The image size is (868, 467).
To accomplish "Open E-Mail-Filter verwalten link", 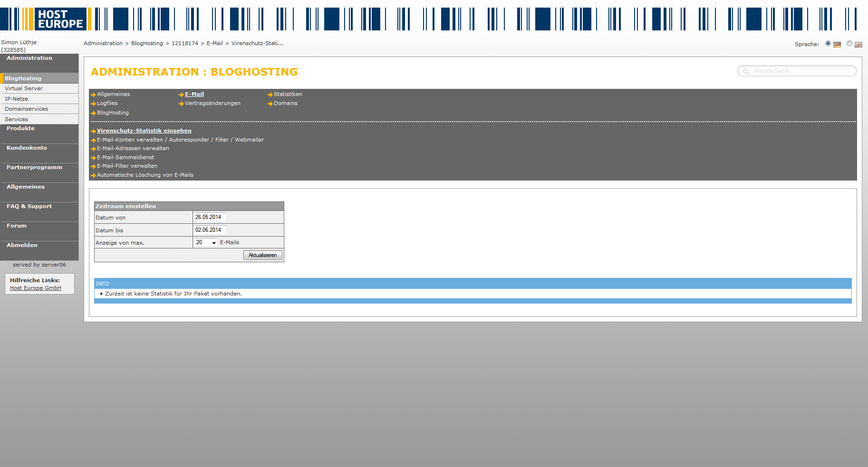I will pos(127,166).
